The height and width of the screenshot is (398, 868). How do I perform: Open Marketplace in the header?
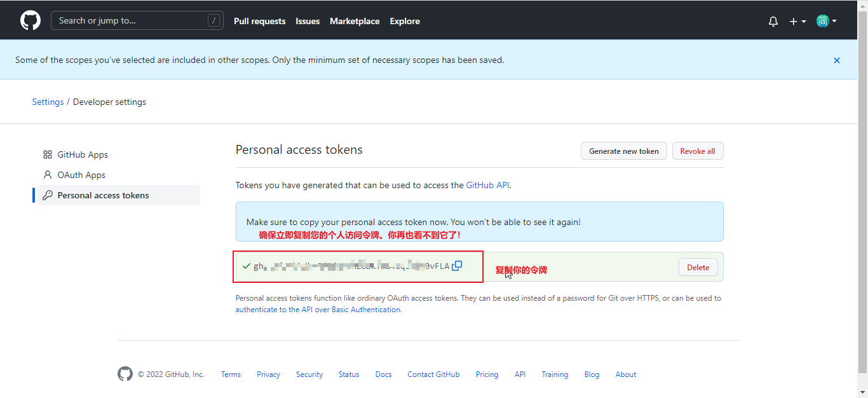(355, 21)
